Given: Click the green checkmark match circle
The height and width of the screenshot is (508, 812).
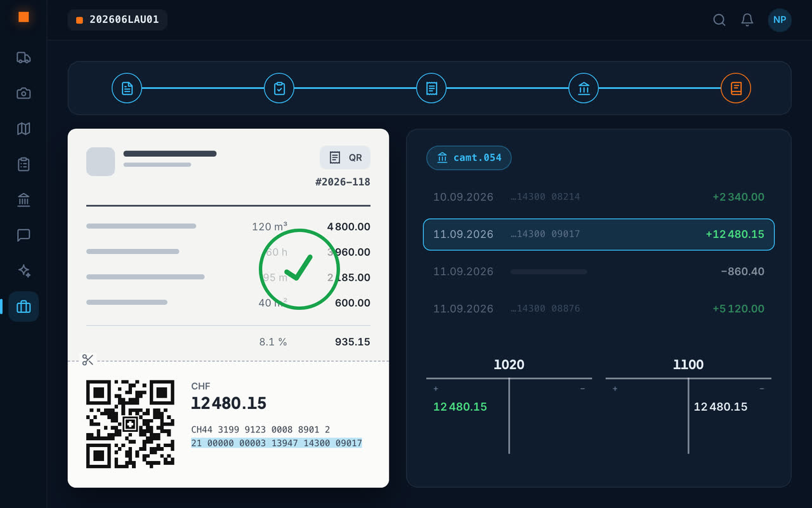Looking at the screenshot, I should tap(299, 269).
